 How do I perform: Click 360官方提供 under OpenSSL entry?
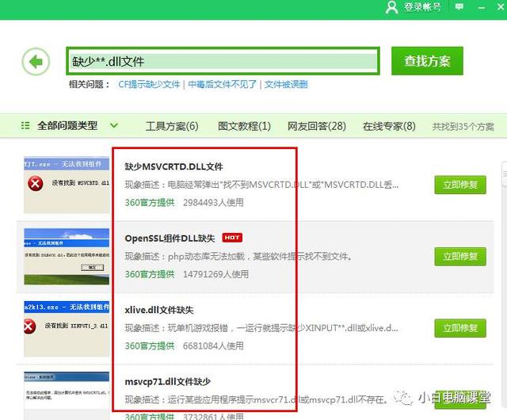tap(150, 274)
